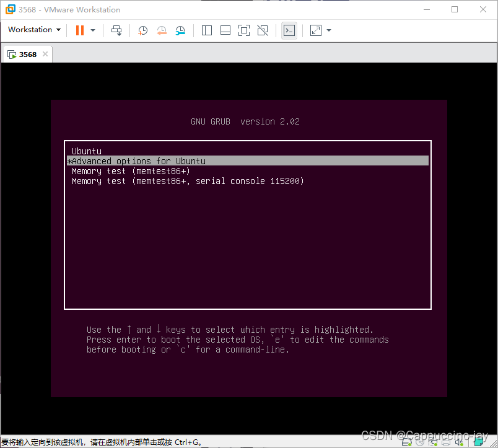
Task: Click the hard disk status icon
Action: pyautogui.click(x=406, y=442)
